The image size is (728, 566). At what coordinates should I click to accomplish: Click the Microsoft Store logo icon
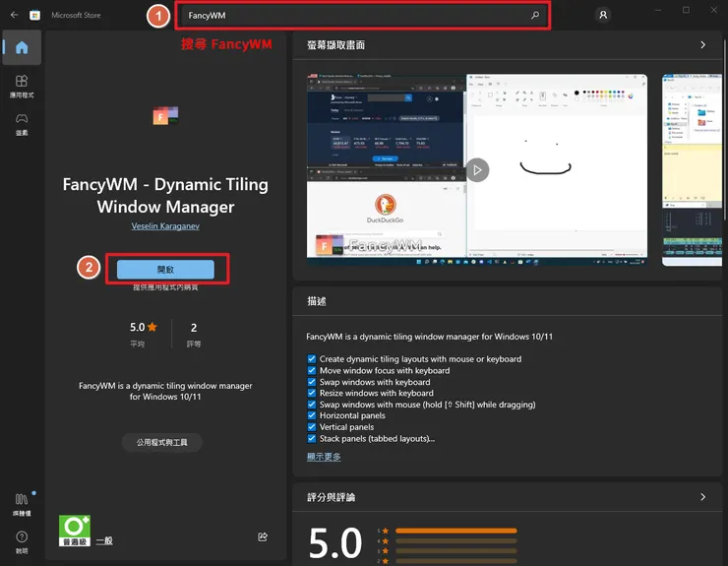[34, 15]
